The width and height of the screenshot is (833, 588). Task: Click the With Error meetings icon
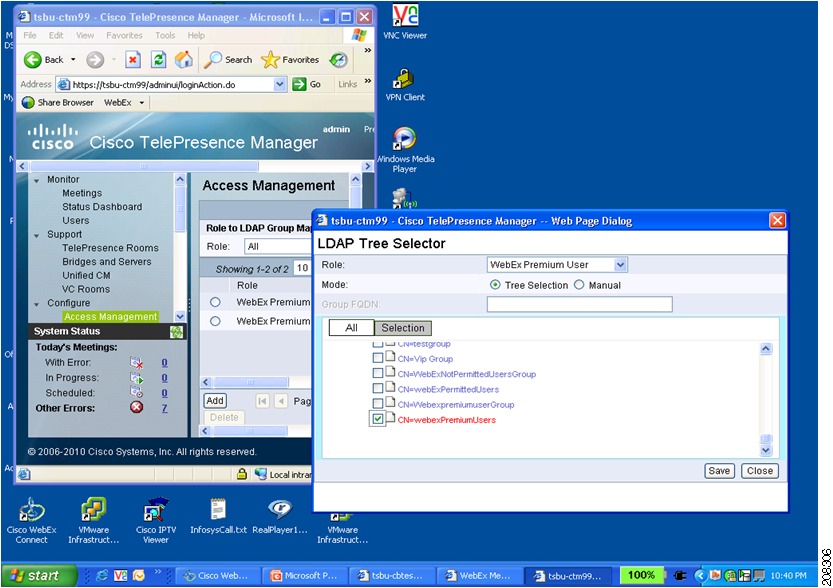(x=137, y=363)
